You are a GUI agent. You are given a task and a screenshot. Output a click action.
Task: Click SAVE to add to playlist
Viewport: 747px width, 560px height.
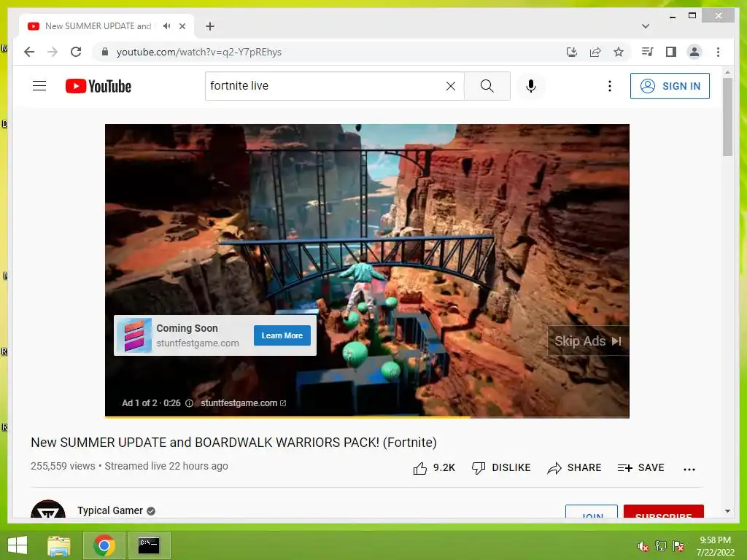[x=640, y=468]
